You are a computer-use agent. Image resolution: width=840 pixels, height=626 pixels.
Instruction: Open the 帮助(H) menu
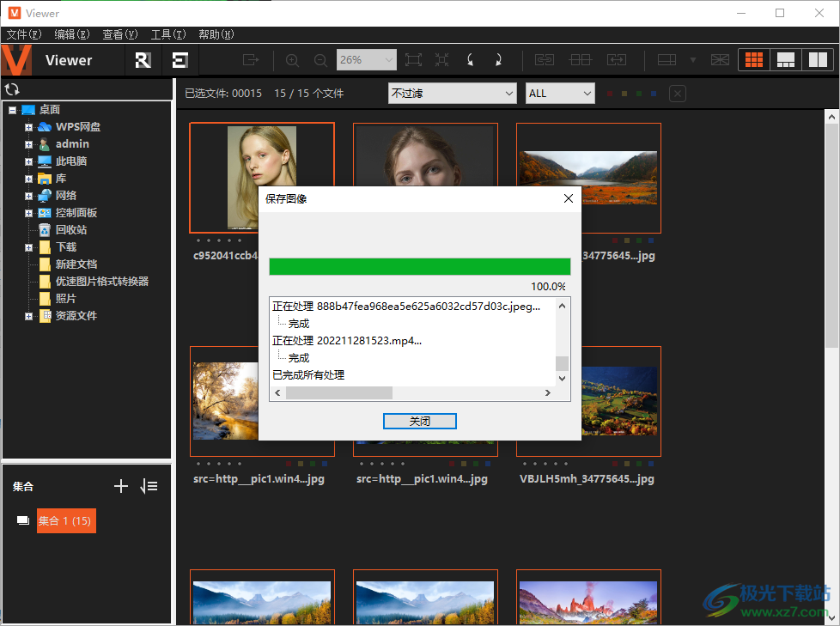tap(216, 34)
